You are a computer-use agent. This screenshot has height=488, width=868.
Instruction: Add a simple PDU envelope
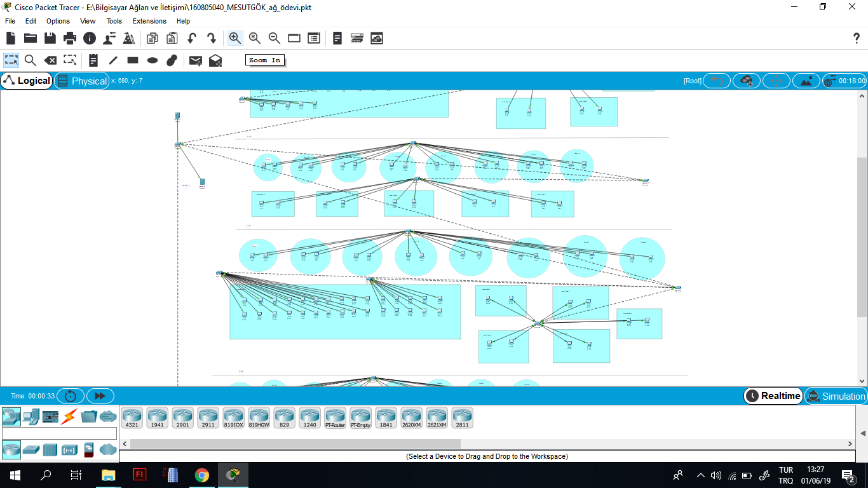pos(196,60)
